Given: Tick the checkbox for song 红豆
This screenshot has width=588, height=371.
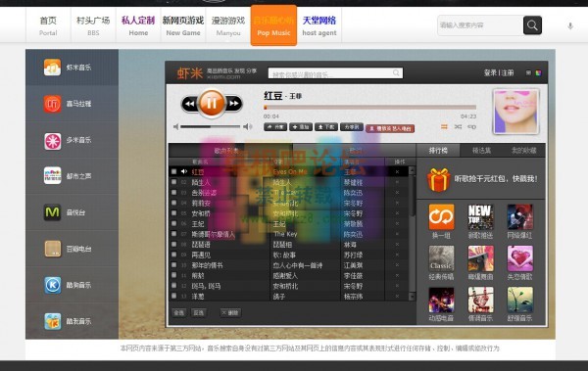Looking at the screenshot, I should (x=174, y=171).
